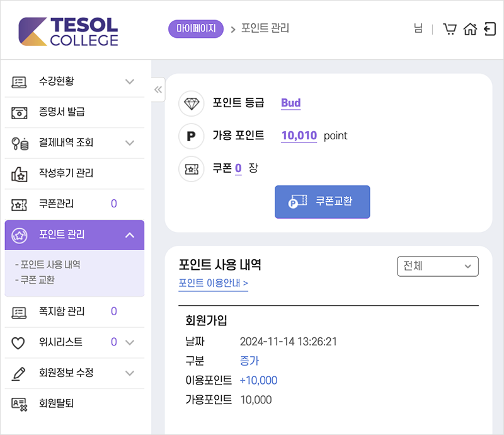Click the logout door icon

click(x=490, y=29)
